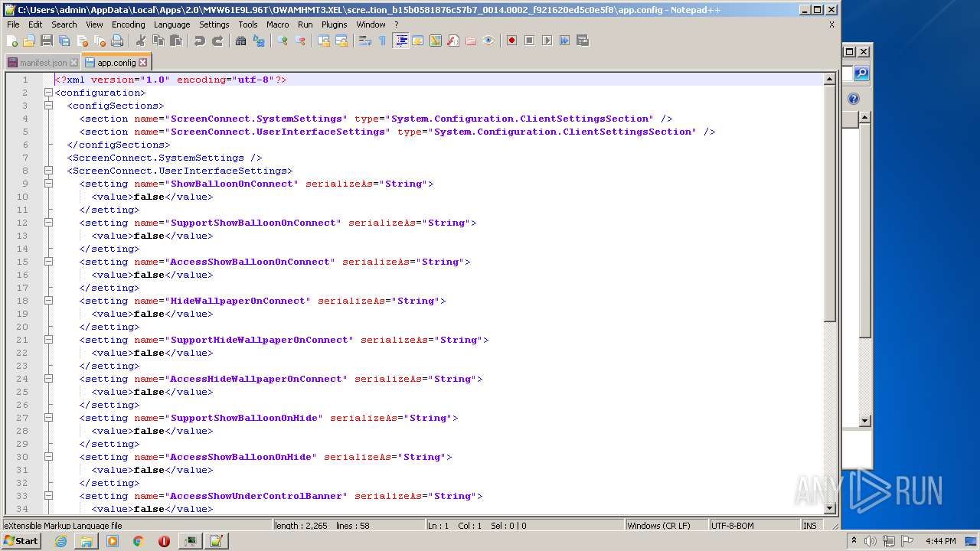This screenshot has width=980, height=551.
Task: Click the editor vertical scrollbar thumb
Action: (830, 204)
